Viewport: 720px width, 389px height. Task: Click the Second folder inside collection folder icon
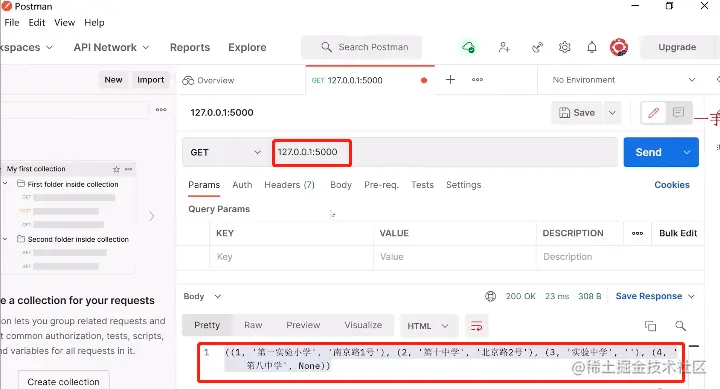click(x=21, y=239)
